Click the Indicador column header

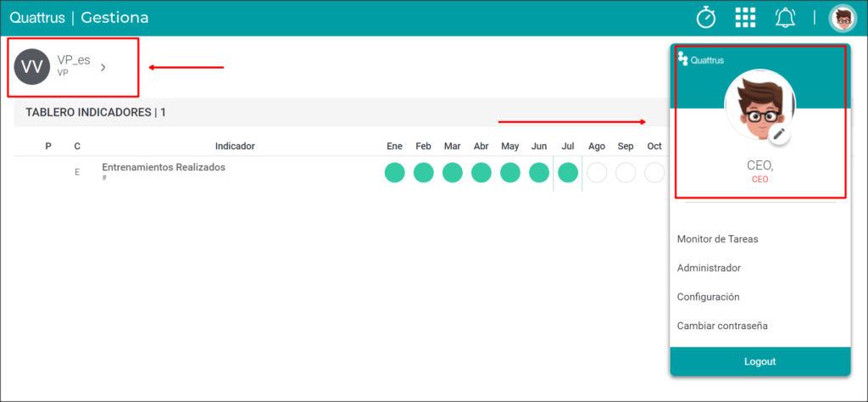(235, 146)
